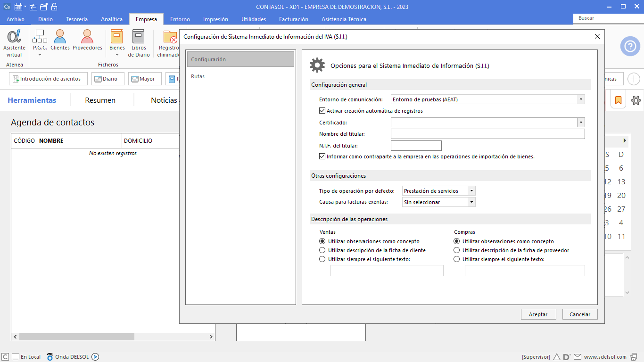644x362 pixels.
Task: Disable Activar creación automática de registros
Action: pyautogui.click(x=322, y=111)
